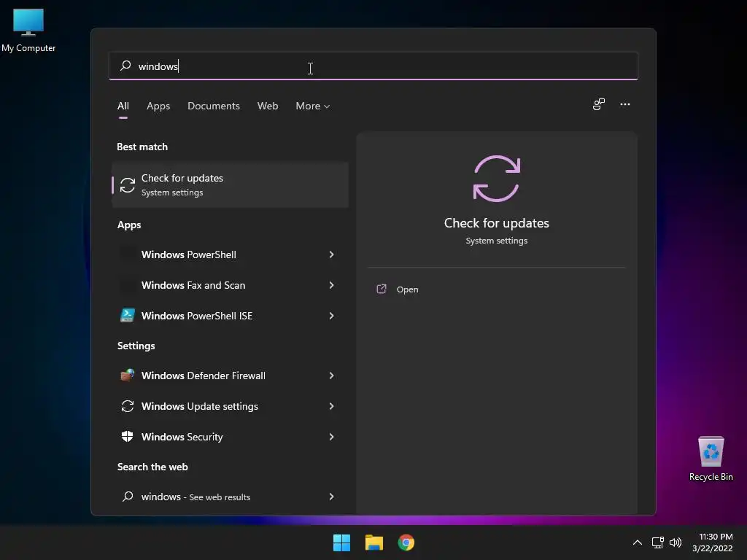Open File Explorer from taskbar
Viewport: 747px width, 560px height.
(x=374, y=542)
